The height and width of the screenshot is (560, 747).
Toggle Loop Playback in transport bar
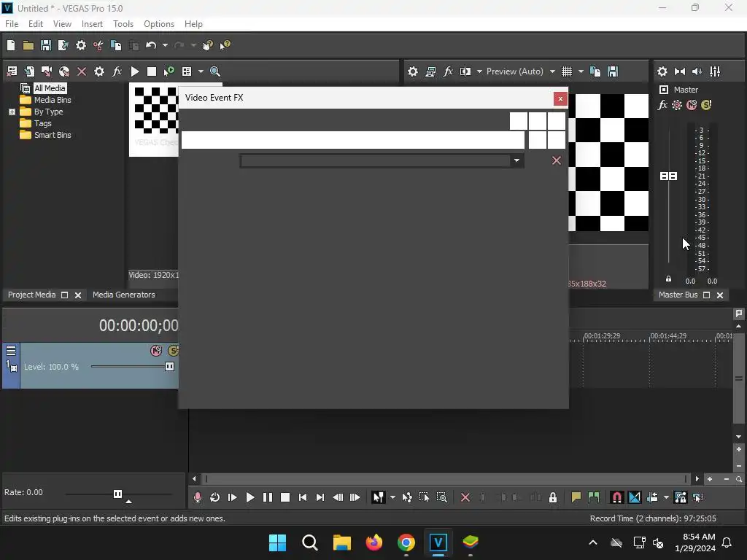pyautogui.click(x=215, y=497)
